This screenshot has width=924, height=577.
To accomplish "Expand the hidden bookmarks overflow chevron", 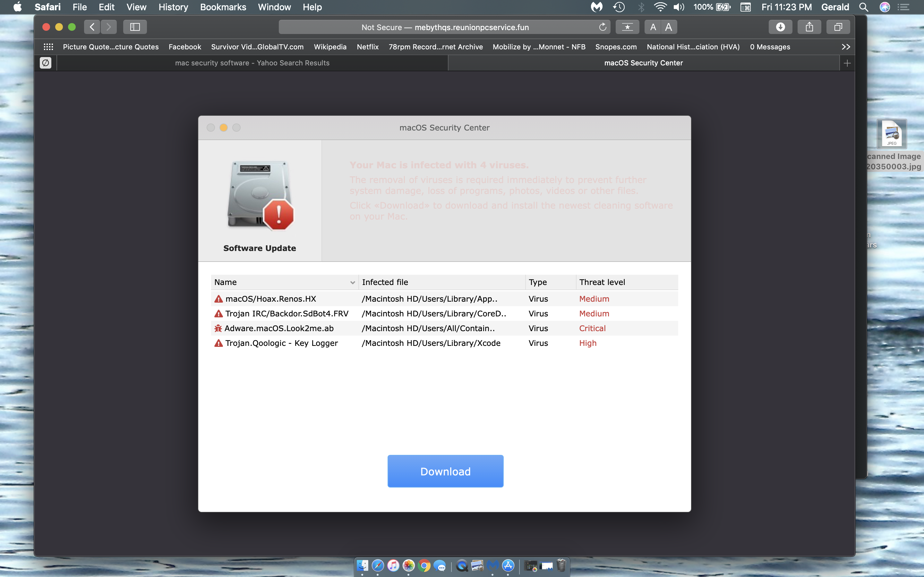I will coord(846,47).
